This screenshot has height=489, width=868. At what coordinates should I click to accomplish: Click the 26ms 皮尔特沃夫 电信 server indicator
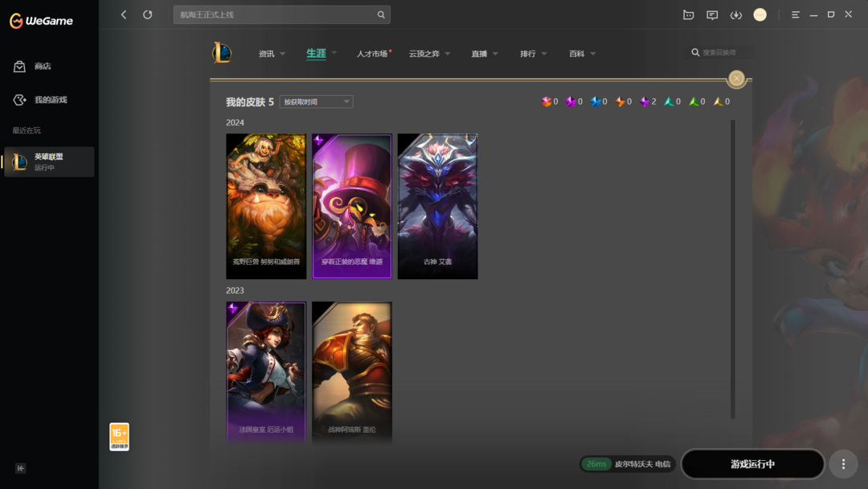[628, 464]
